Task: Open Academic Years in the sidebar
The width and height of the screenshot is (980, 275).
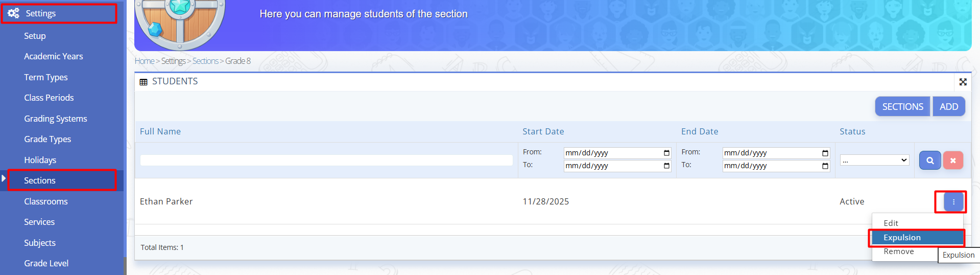Action: coord(54,56)
